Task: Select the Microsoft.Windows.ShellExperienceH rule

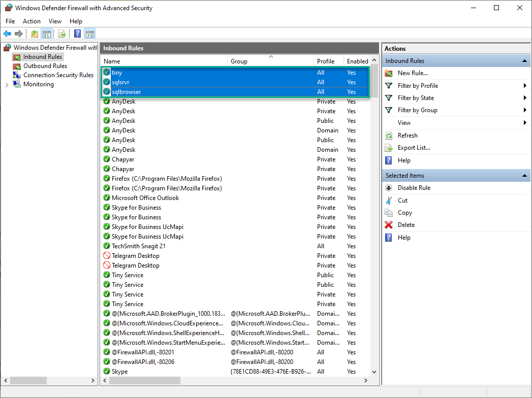Action: (235, 333)
